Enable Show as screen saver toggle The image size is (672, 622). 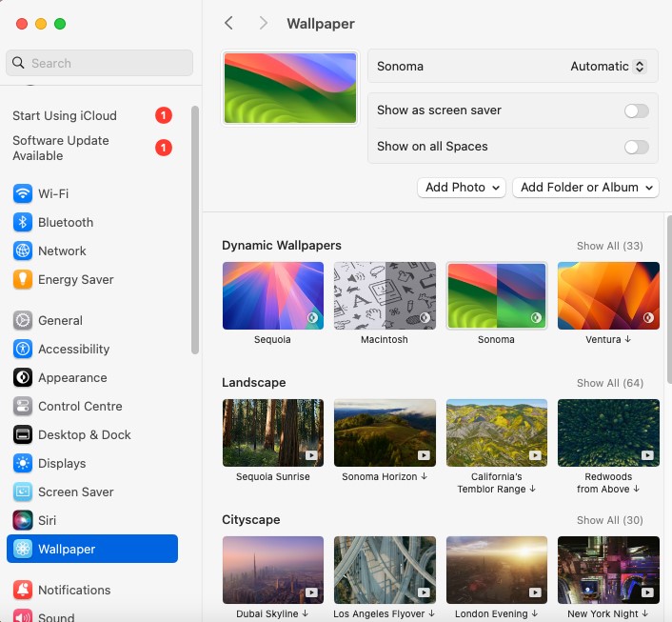coord(636,110)
